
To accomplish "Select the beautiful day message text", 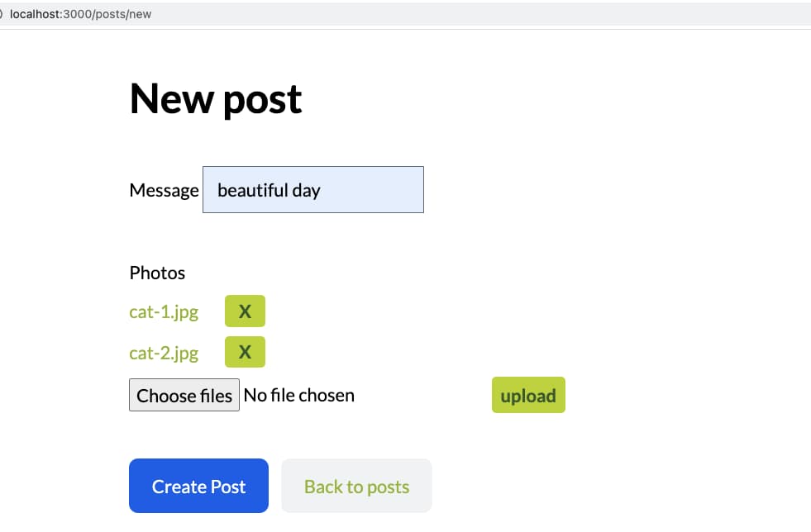I will [268, 190].
